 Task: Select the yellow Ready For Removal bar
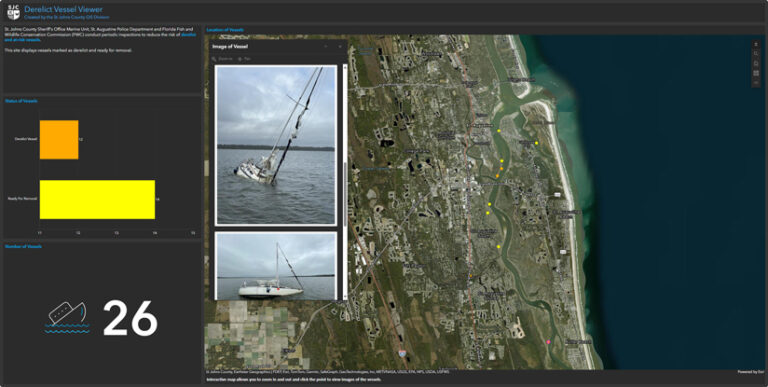coord(97,199)
